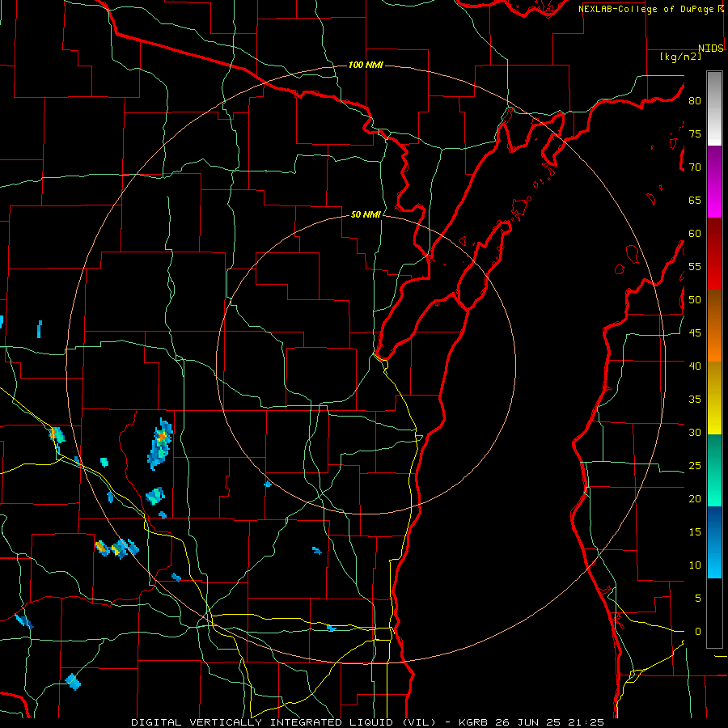This screenshot has height=728, width=728.
Task: Select the "25" value on the color scale
Action: [695, 466]
